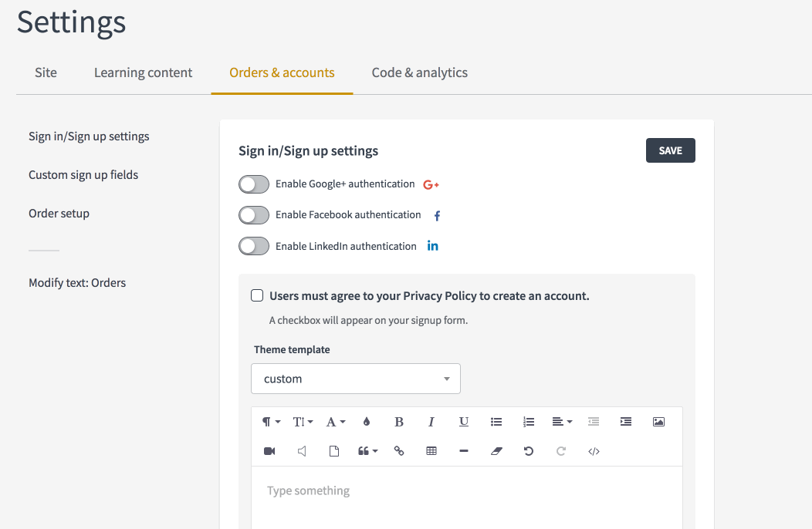Toggle bold formatting
Screen dimensions: 812x529
click(x=399, y=422)
